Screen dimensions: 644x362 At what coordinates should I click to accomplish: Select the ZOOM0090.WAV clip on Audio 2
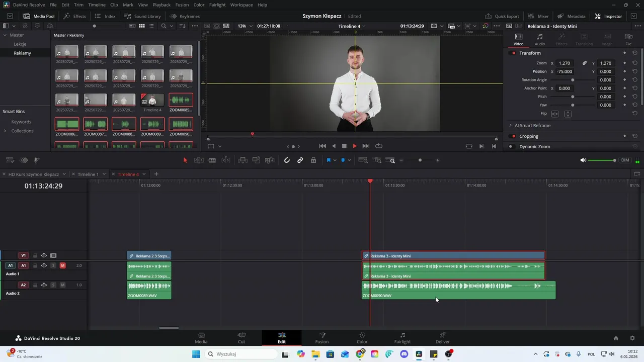click(458, 290)
